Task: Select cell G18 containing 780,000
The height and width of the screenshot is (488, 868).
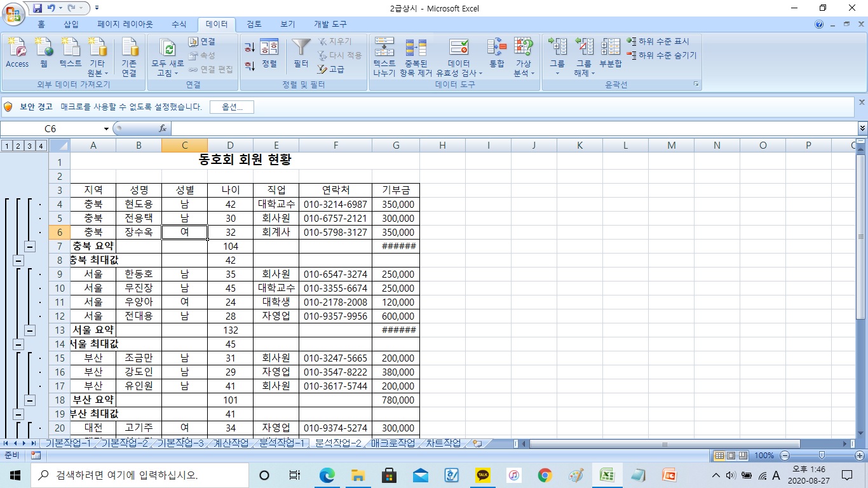Action: point(396,400)
